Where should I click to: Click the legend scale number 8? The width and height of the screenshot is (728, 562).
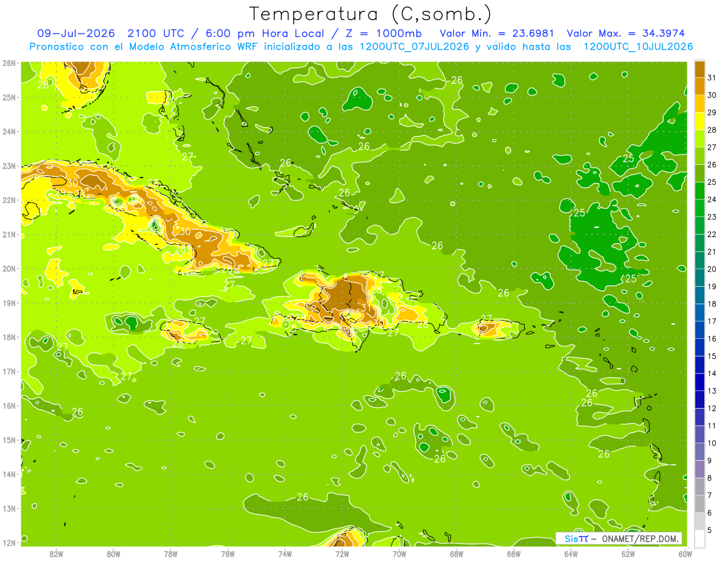pos(710,478)
